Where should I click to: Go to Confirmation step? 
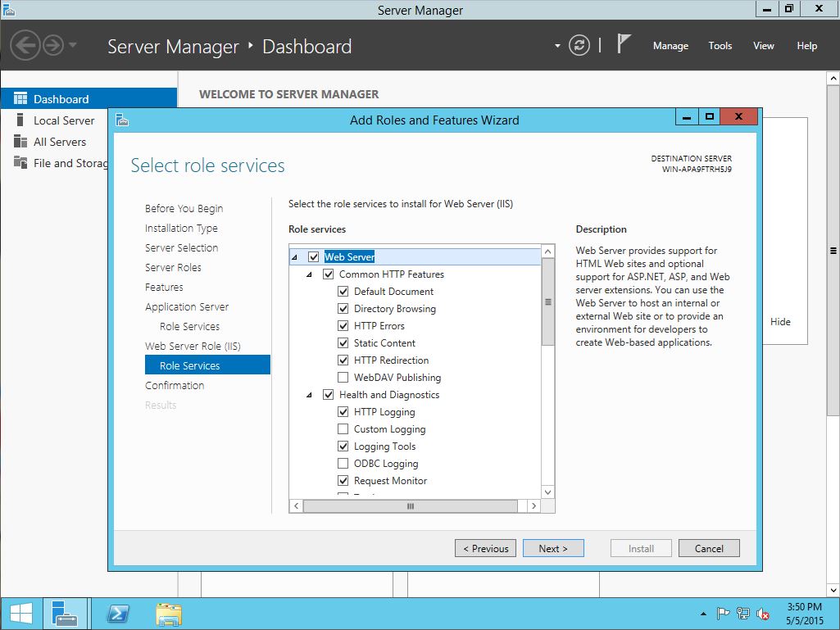tap(174, 385)
